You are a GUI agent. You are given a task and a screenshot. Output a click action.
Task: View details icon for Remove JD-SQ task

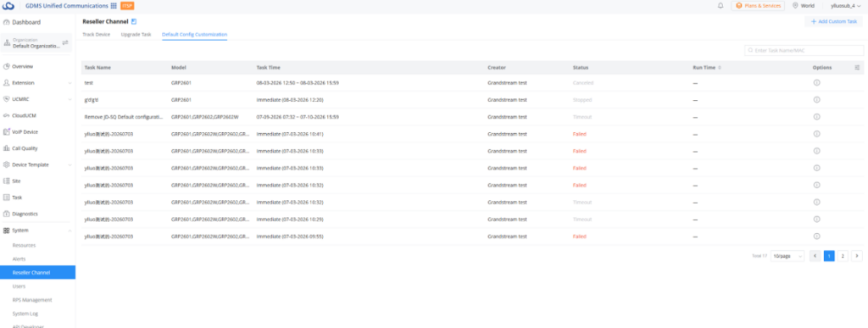[x=816, y=117]
